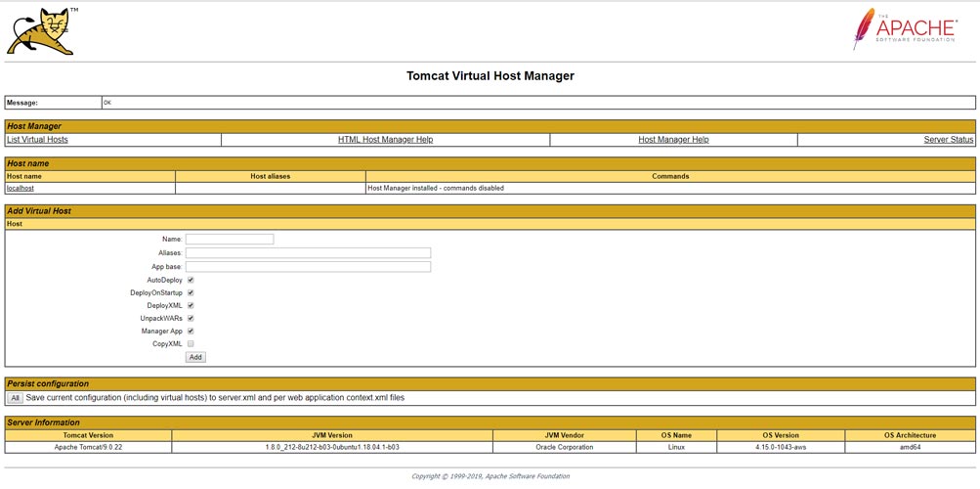Image resolution: width=980 pixels, height=489 pixels.
Task: Focus the App base input field
Action: 308,266
